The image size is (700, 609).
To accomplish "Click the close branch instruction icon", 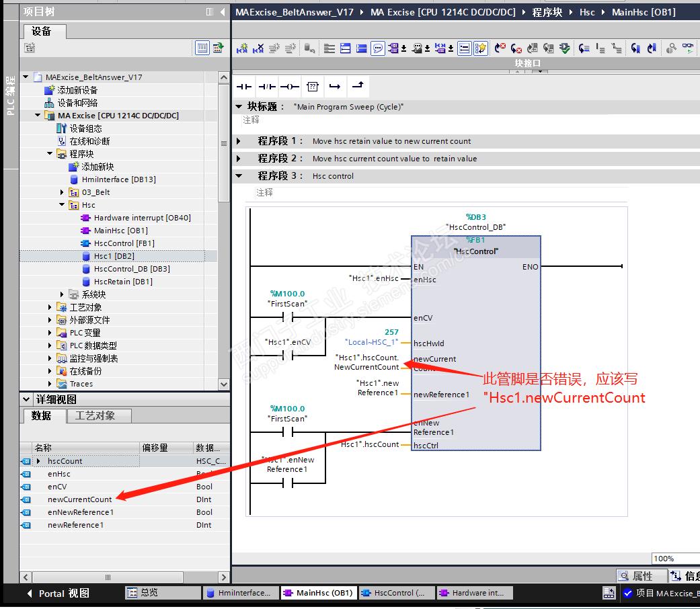I will (358, 85).
